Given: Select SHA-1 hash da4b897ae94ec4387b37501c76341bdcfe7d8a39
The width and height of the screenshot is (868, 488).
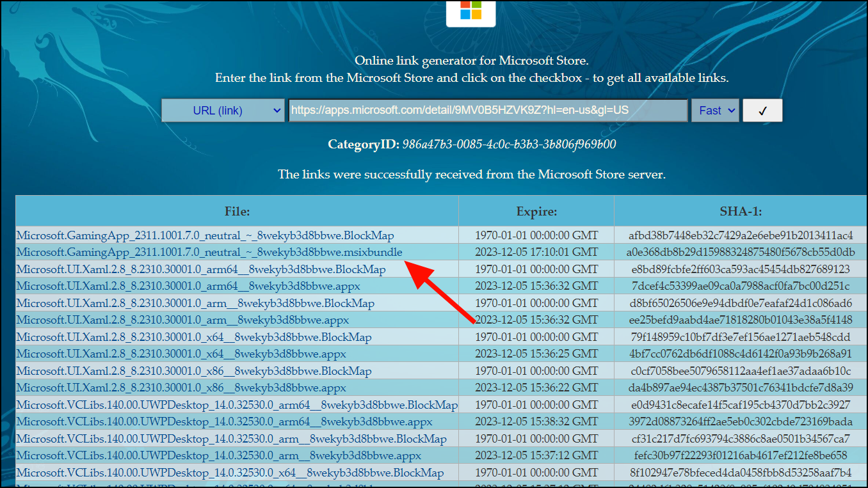Looking at the screenshot, I should 741,388.
